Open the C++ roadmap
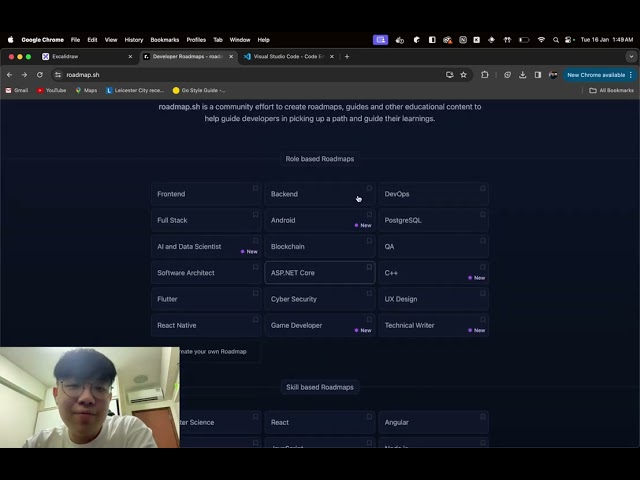 point(433,273)
